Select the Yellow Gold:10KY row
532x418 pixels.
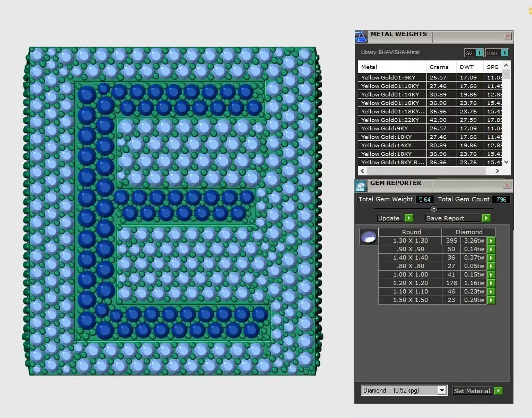430,137
